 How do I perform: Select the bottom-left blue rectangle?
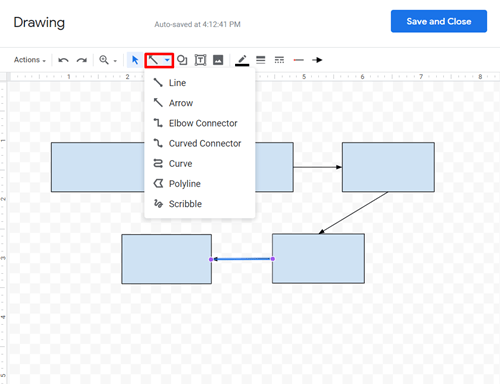coord(166,259)
